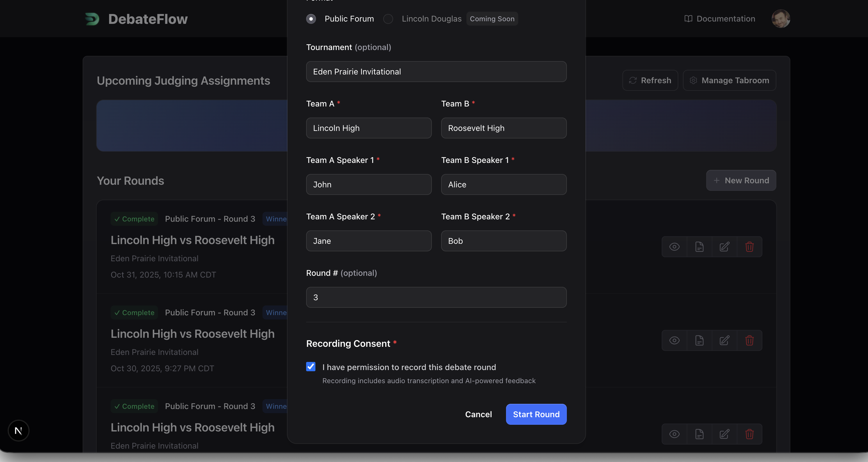The image size is (868, 462).
Task: Delete the second round with trash icon
Action: pos(749,340)
